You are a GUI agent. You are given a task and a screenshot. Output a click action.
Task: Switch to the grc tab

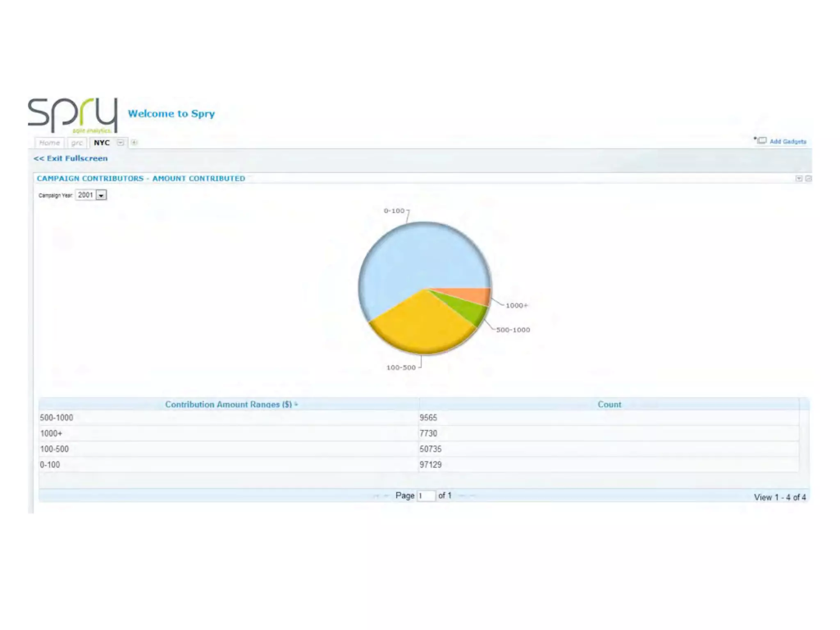(x=77, y=143)
